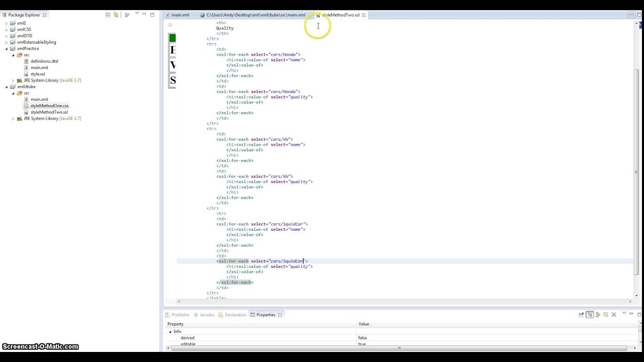
Task: Toggle Show Advanced Properties
Action: (x=598, y=315)
